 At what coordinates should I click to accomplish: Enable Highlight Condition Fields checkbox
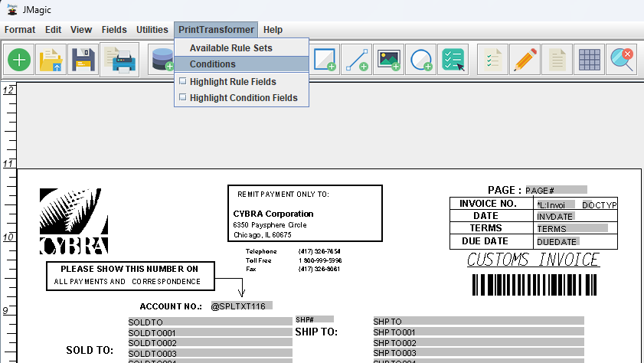(182, 97)
